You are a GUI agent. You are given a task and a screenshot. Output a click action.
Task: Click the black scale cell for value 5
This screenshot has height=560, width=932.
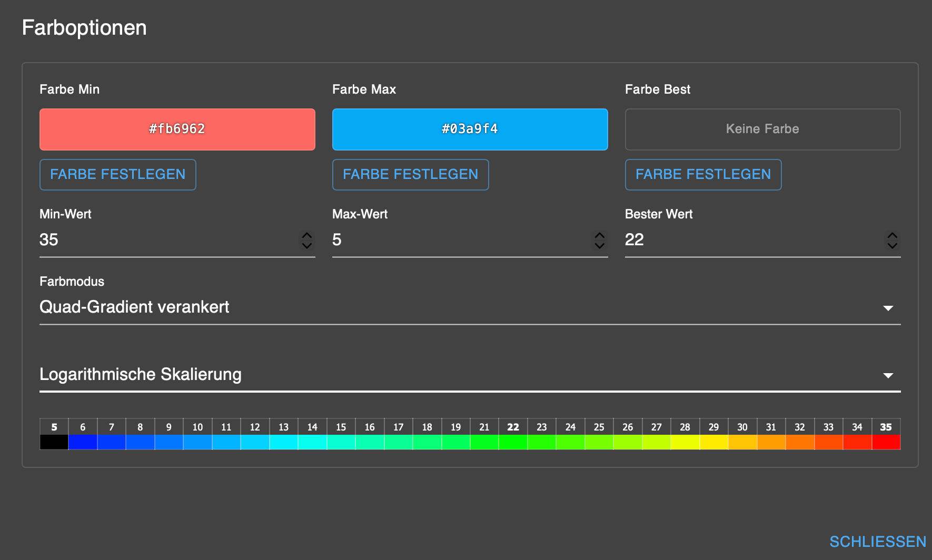coord(54,434)
